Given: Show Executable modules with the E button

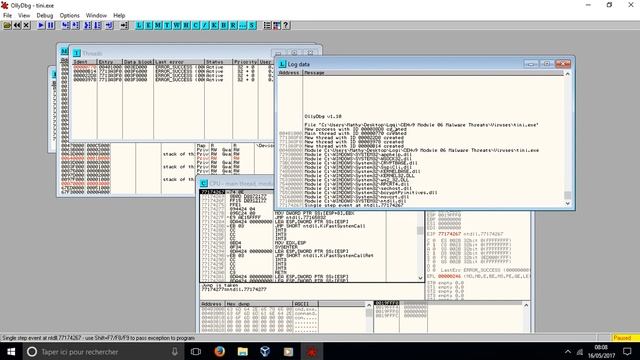Looking at the screenshot, I should [x=149, y=25].
